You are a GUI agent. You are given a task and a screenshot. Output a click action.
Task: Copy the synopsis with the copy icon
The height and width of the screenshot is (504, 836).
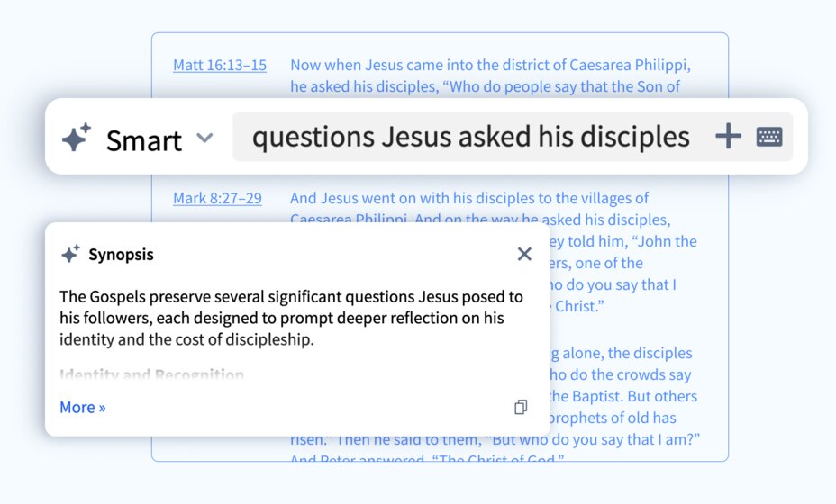(x=521, y=408)
